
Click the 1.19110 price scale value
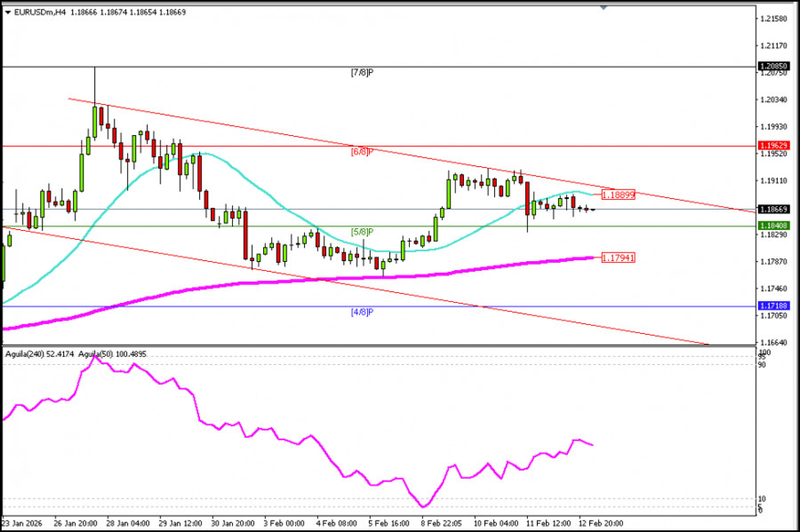(x=774, y=180)
